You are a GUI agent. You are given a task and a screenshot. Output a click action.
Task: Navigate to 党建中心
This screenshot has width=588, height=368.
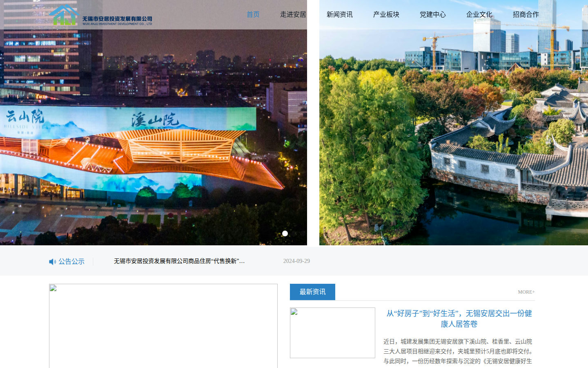point(433,14)
